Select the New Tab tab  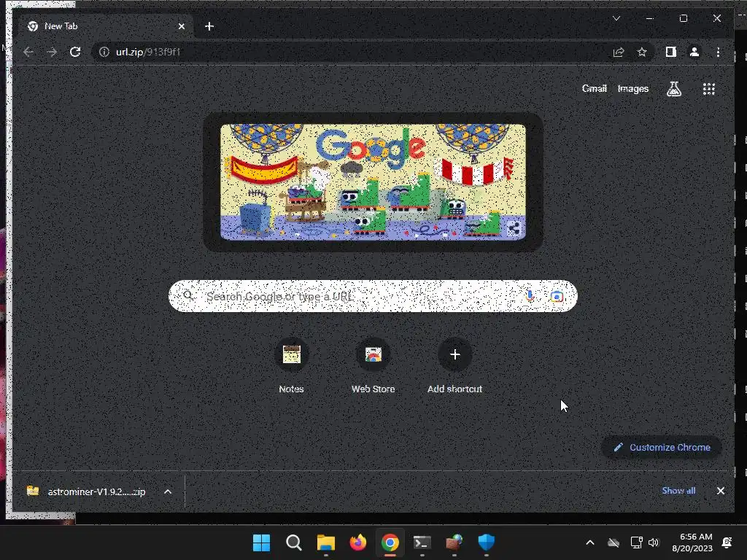(104, 26)
